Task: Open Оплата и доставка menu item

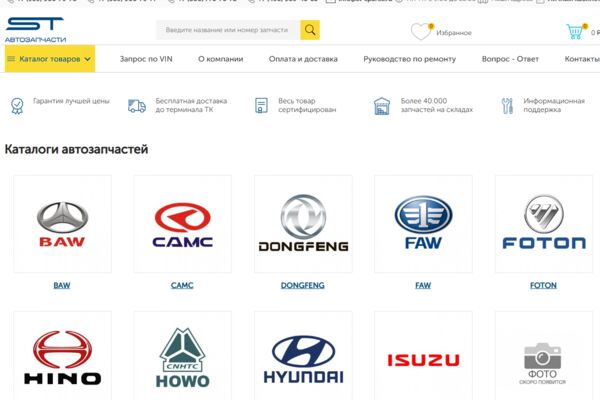Action: (x=303, y=59)
